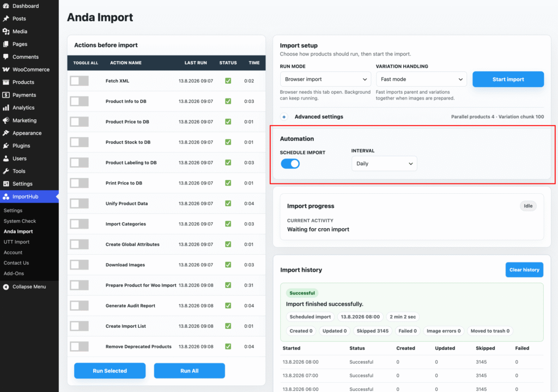Image resolution: width=558 pixels, height=392 pixels.
Task: Click the Tools wrench icon
Action: pos(6,171)
